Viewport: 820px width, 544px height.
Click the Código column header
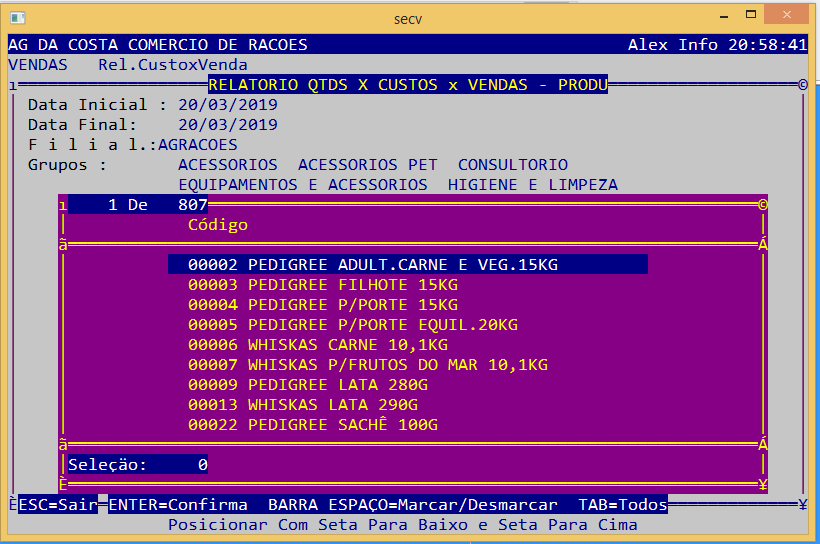(x=218, y=225)
